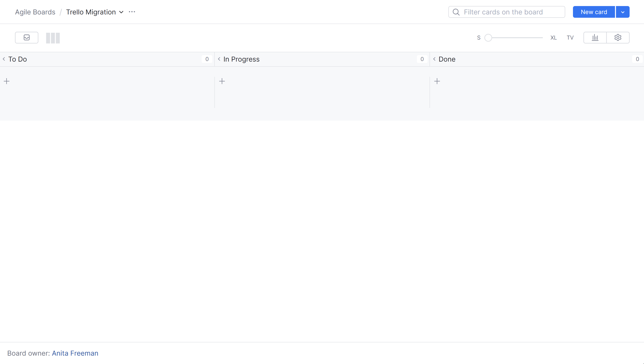Open the ellipsis options next to the board title
644x364 pixels.
tap(132, 12)
